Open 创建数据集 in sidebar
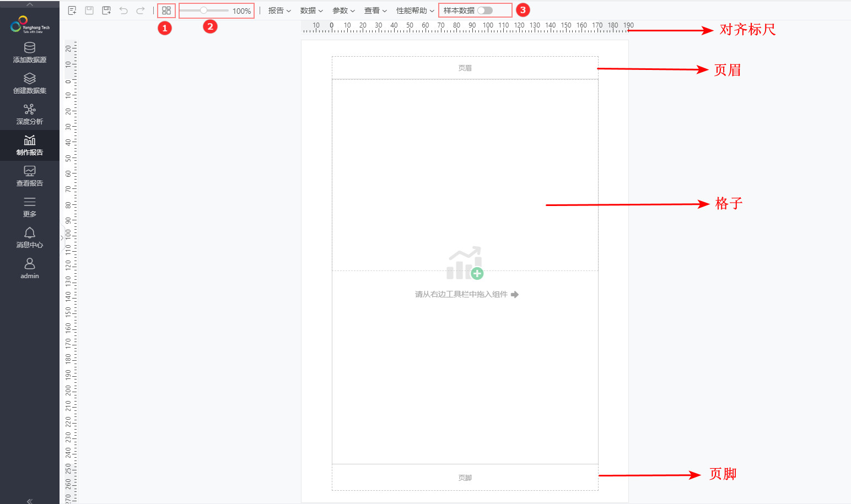Viewport: 851px width, 504px height. [x=30, y=84]
